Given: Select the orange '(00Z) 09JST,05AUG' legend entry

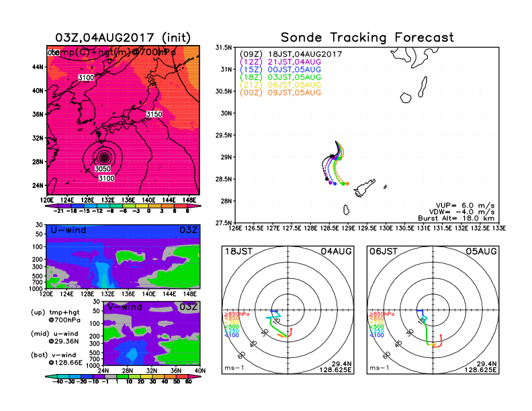Looking at the screenshot, I should point(280,93).
